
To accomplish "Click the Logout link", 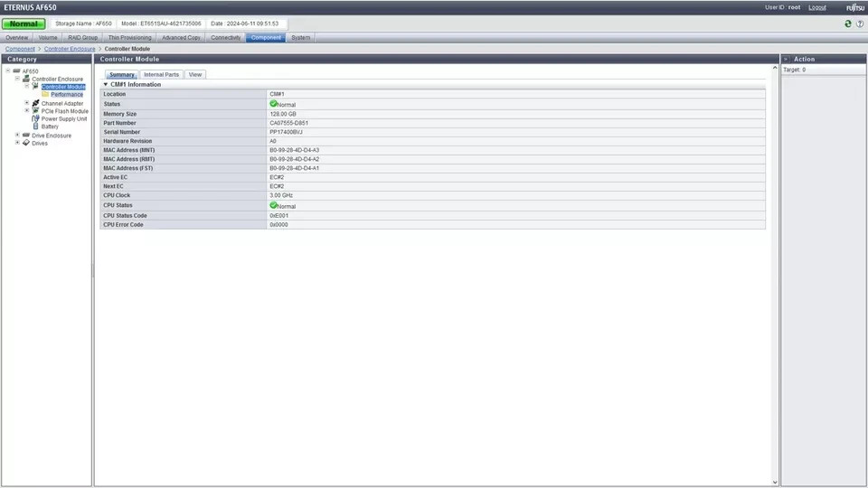I will coord(816,7).
